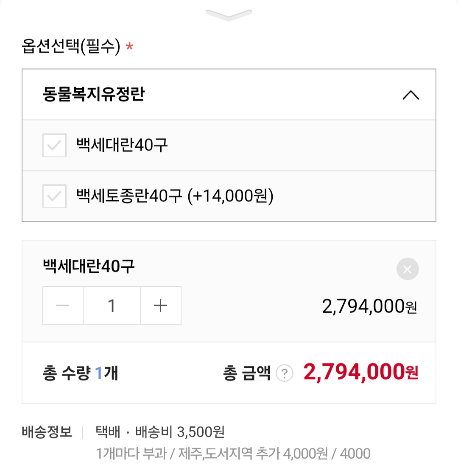Tick the checkbox beside 백세토종란40구 option
The width and height of the screenshot is (458, 476).
pyautogui.click(x=54, y=196)
